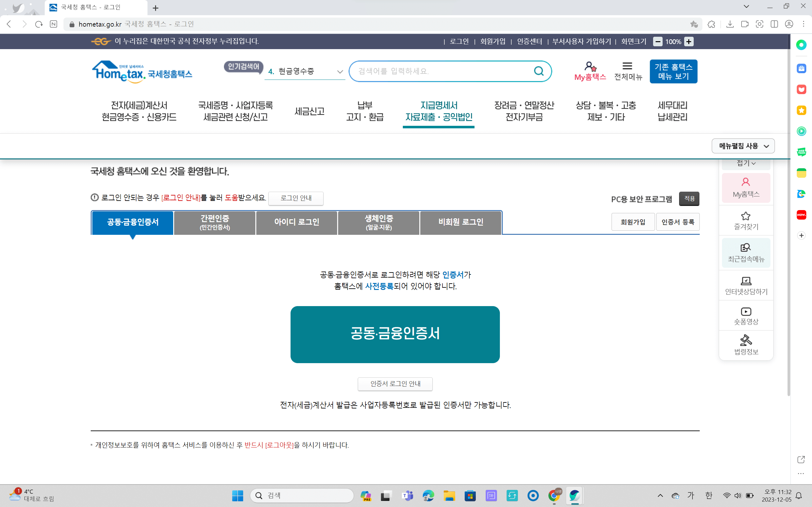Expand the 메뉴펼침 사용 dropdown
Screen dimensions: 812x507
[x=743, y=146]
